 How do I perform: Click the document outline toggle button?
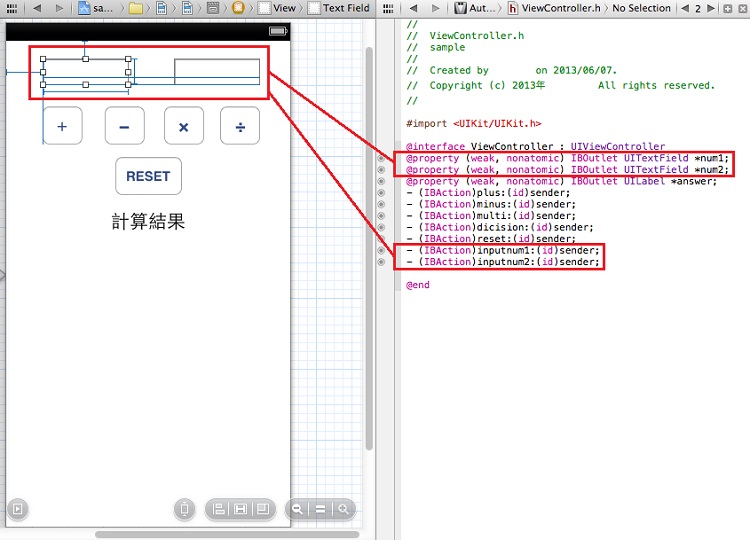click(x=16, y=509)
